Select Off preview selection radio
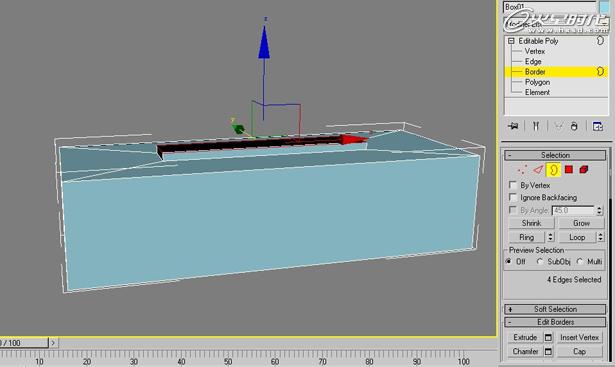The width and height of the screenshot is (615, 367). (509, 261)
